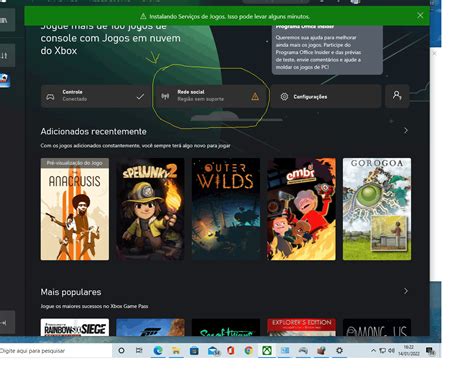This screenshot has width=474, height=379.
Task: Launch the Solitaire game tile in sidebar
Action: click(x=5, y=80)
